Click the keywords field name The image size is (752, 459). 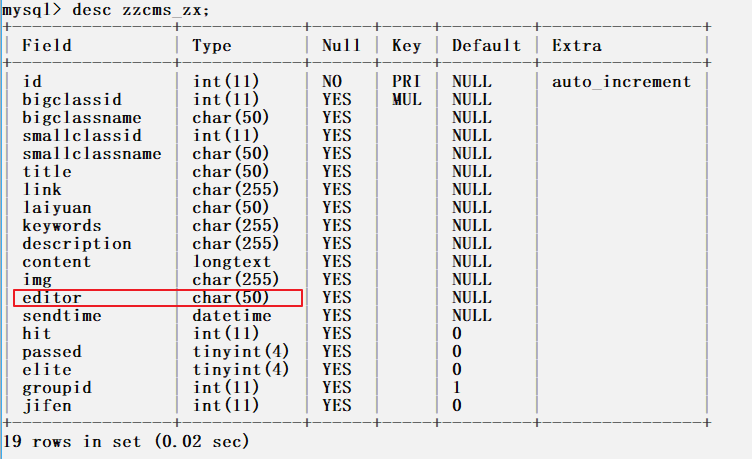61,226
